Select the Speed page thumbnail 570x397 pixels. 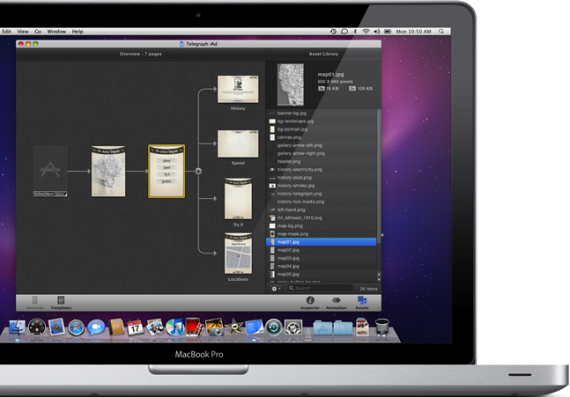pyautogui.click(x=238, y=144)
